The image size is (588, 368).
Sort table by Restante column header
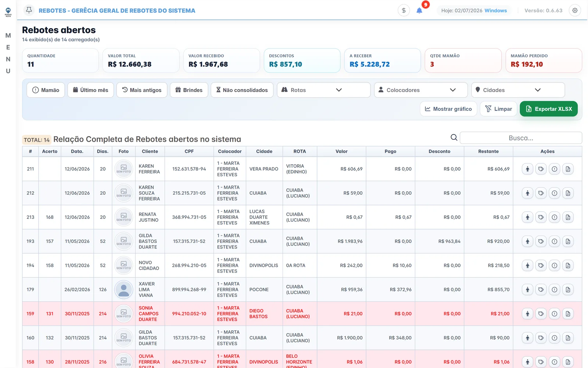point(488,151)
